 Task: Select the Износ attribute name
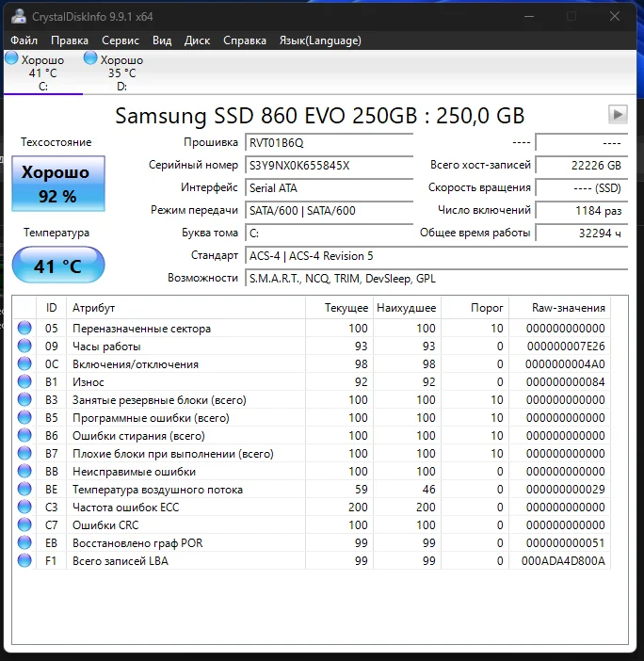[x=89, y=382]
